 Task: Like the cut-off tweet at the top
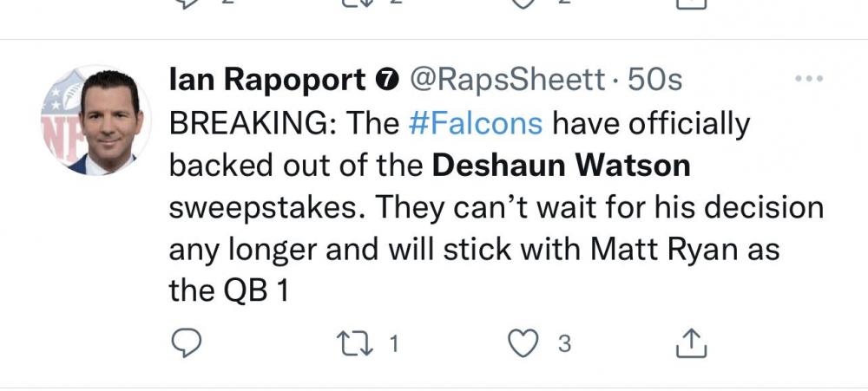coord(523,3)
